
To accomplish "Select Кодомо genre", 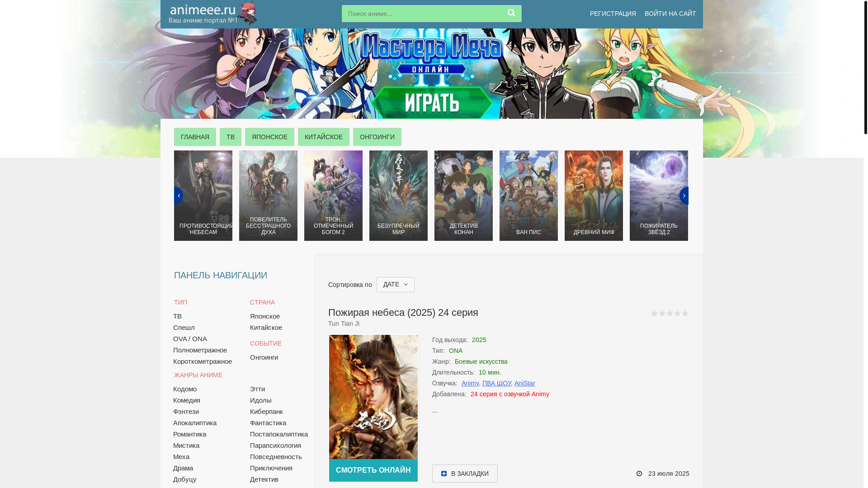I will 185,389.
